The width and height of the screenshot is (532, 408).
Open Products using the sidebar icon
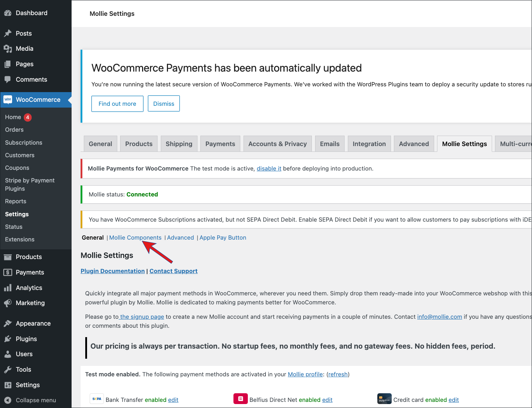8,257
